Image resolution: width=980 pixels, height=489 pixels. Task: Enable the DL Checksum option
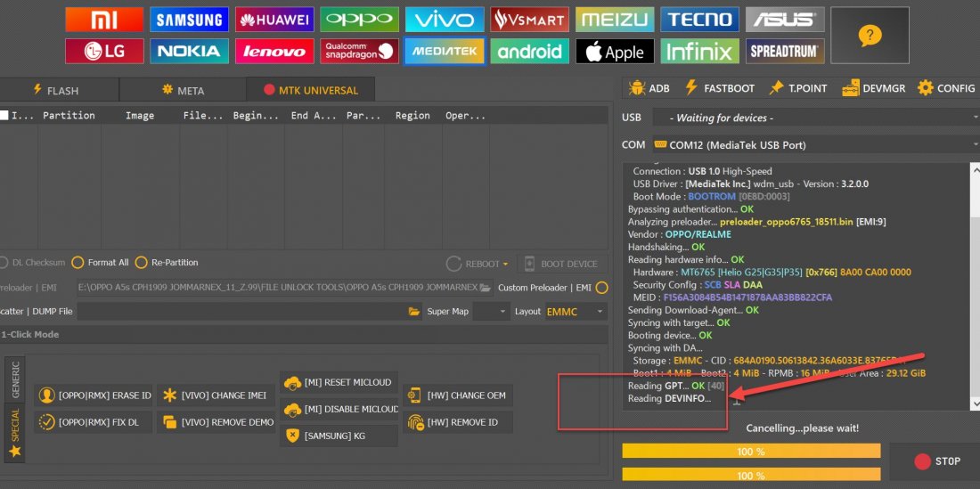[33, 263]
